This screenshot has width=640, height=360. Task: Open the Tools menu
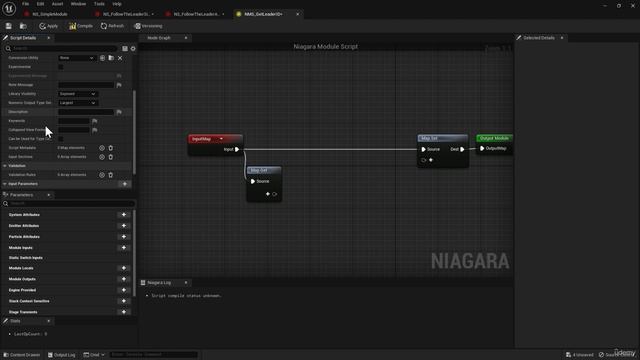(x=99, y=4)
